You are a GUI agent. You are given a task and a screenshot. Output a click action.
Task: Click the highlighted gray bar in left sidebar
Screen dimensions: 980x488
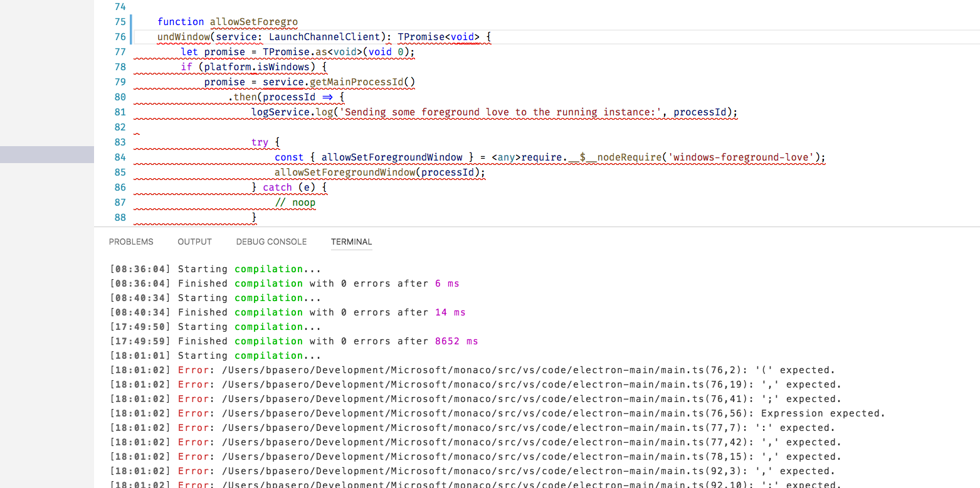pyautogui.click(x=47, y=154)
